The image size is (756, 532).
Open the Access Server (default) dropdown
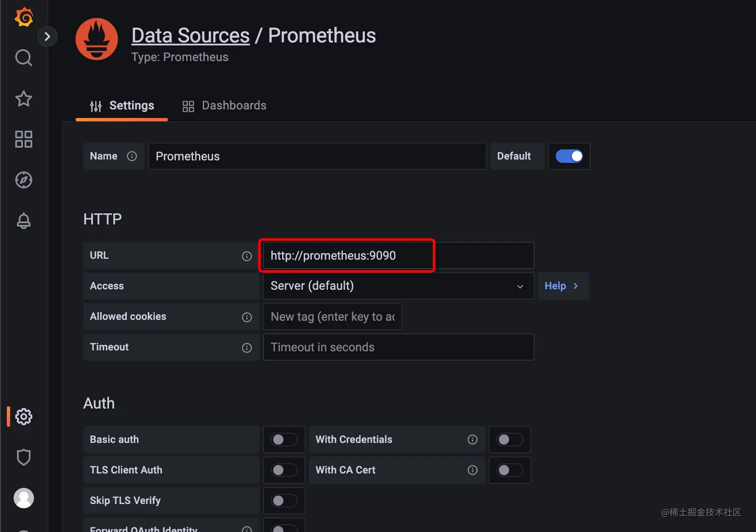click(398, 286)
